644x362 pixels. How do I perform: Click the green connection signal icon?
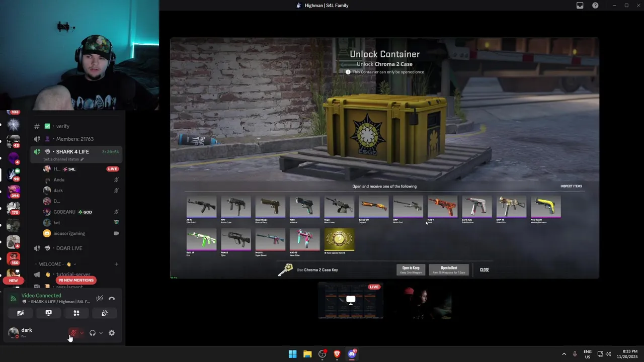[x=14, y=298]
